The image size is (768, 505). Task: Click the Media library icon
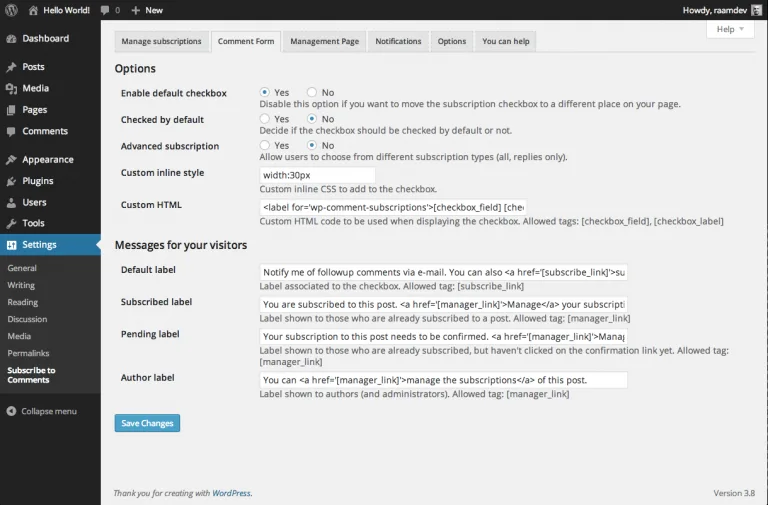click(11, 88)
